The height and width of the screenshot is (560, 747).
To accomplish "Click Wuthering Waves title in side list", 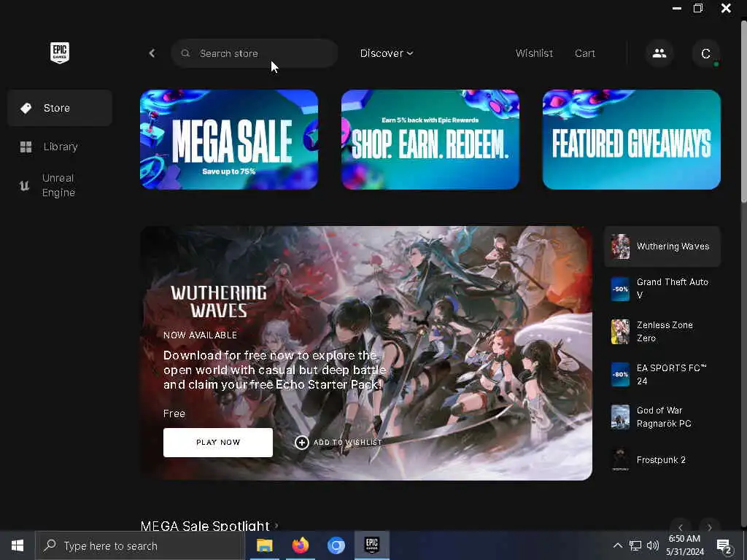I will pyautogui.click(x=673, y=246).
